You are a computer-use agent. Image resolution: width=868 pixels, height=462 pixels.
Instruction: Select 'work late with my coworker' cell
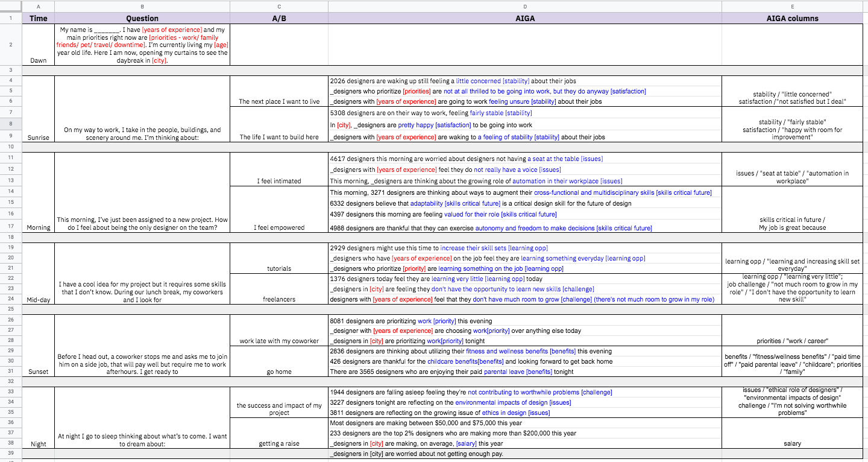pyautogui.click(x=279, y=331)
